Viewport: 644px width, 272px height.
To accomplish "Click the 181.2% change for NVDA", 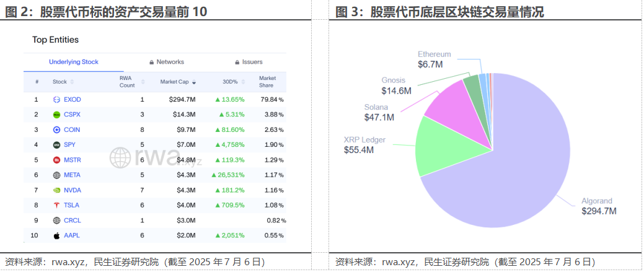I will [230, 190].
